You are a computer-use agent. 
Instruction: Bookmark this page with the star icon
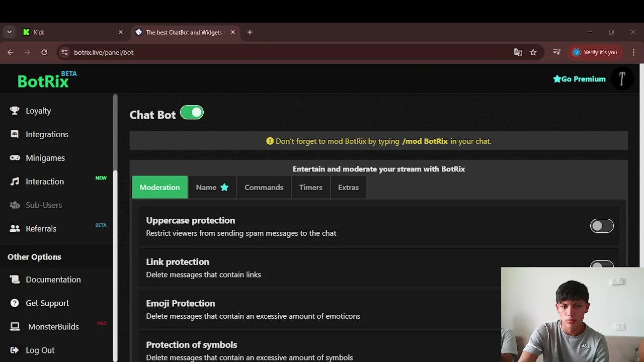(x=533, y=52)
